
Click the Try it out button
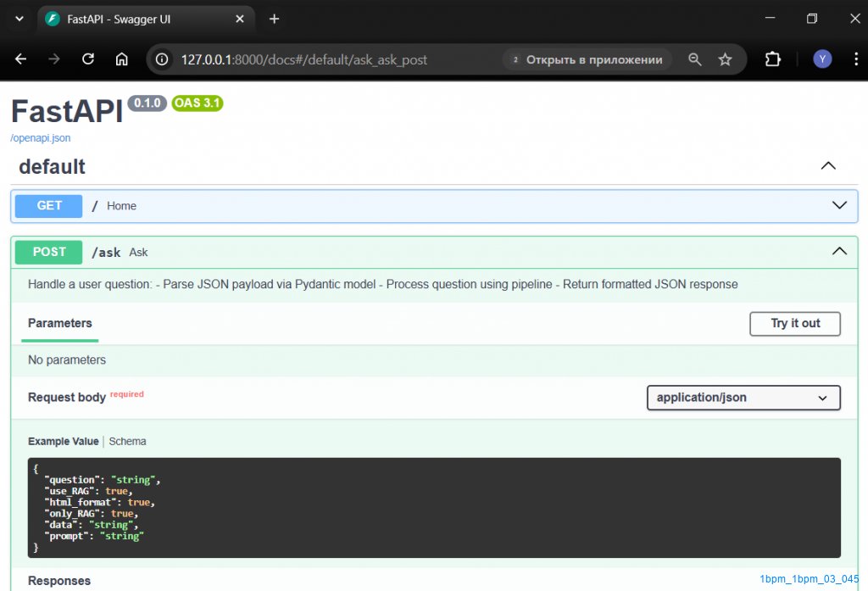(x=794, y=323)
